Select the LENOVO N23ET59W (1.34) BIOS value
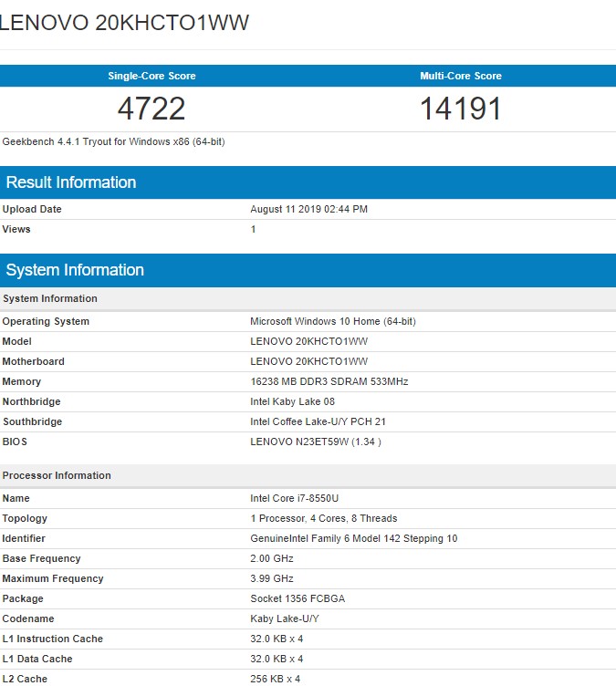Screen dimensions: 616x686 point(316,442)
